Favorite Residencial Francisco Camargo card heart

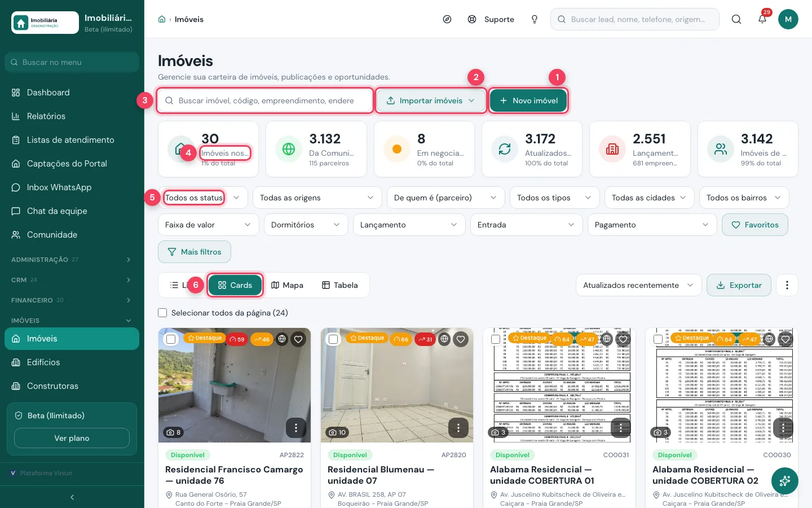(x=298, y=339)
